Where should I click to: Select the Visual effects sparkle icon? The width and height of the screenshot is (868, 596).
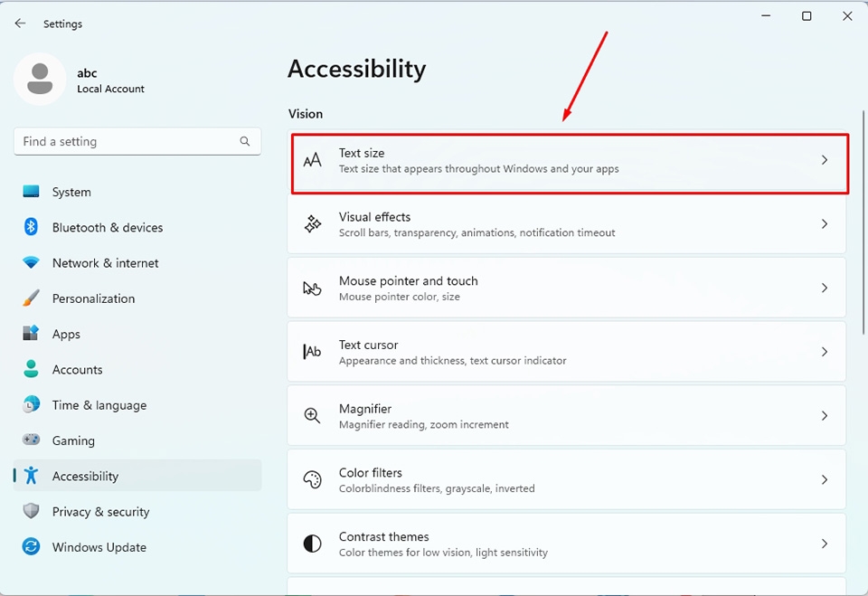[312, 223]
